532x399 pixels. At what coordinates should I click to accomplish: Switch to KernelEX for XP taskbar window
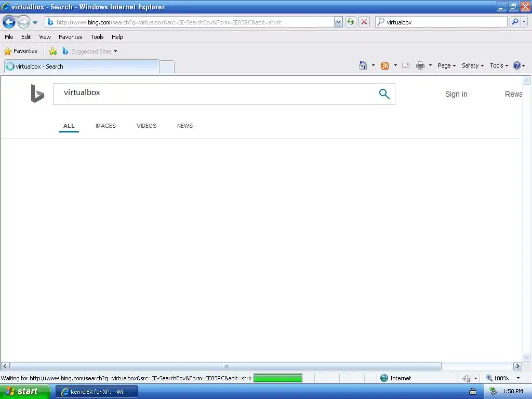tap(96, 392)
